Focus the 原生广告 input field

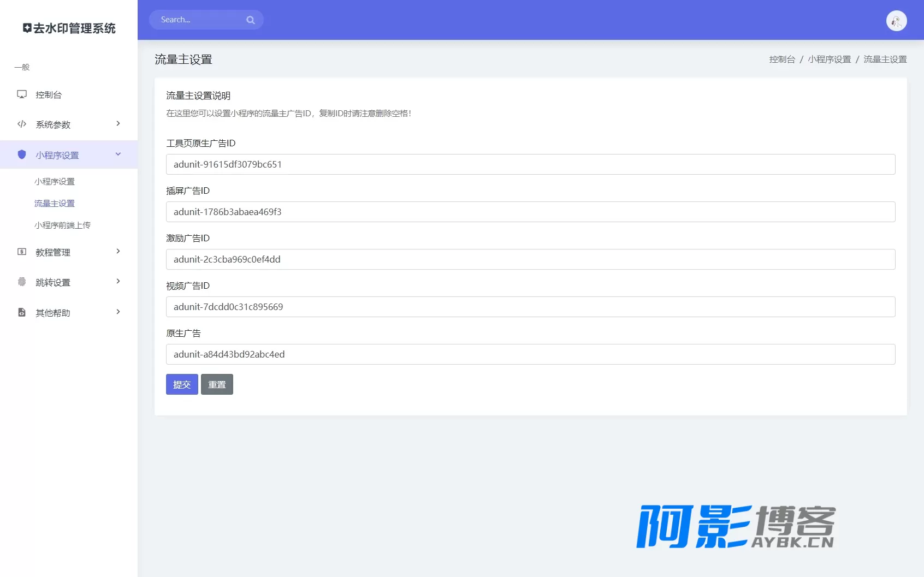tap(531, 354)
